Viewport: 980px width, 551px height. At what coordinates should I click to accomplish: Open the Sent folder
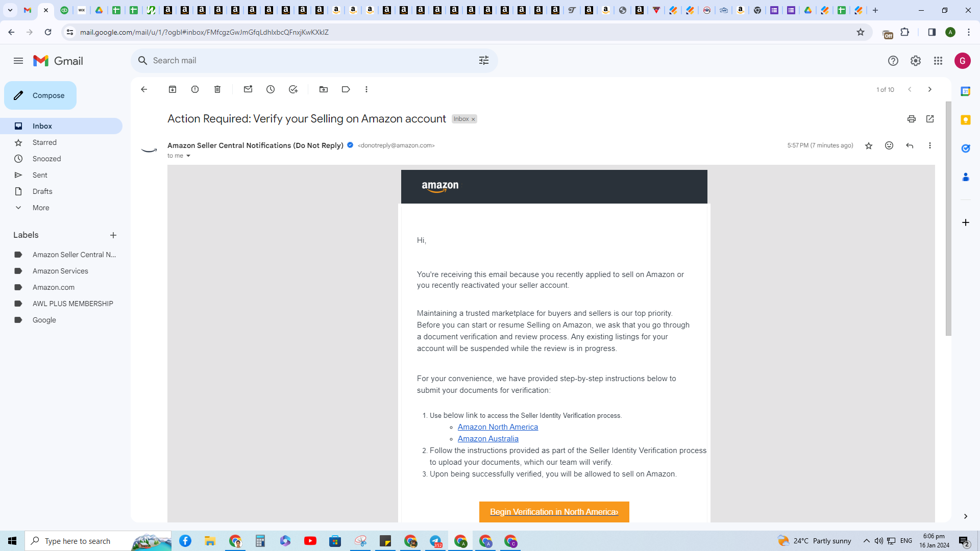[x=61, y=175]
